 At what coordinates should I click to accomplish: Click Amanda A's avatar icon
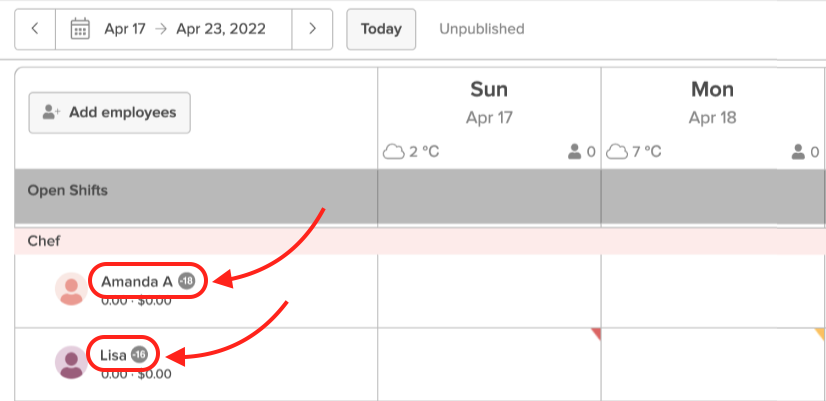72,289
